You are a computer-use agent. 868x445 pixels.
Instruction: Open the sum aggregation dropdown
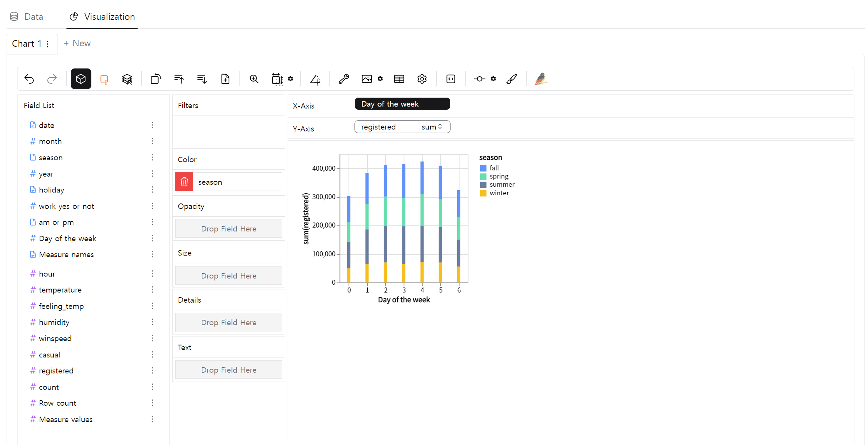[x=431, y=127]
